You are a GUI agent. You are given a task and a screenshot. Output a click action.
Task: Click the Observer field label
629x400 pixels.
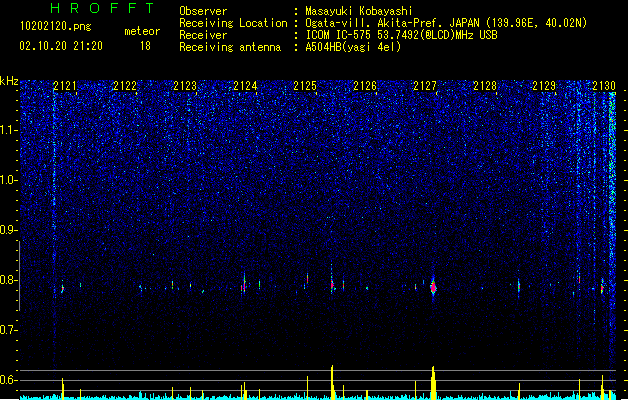(x=203, y=11)
